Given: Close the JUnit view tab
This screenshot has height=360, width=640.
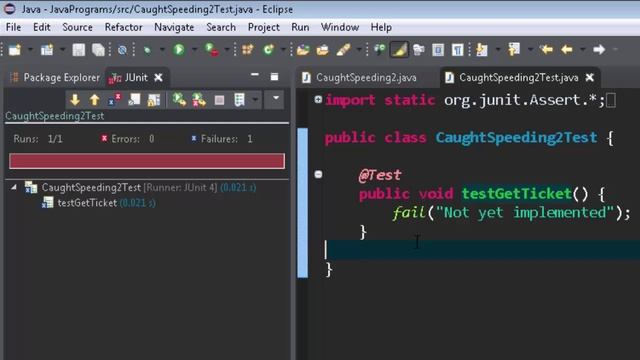Looking at the screenshot, I should pos(159,78).
